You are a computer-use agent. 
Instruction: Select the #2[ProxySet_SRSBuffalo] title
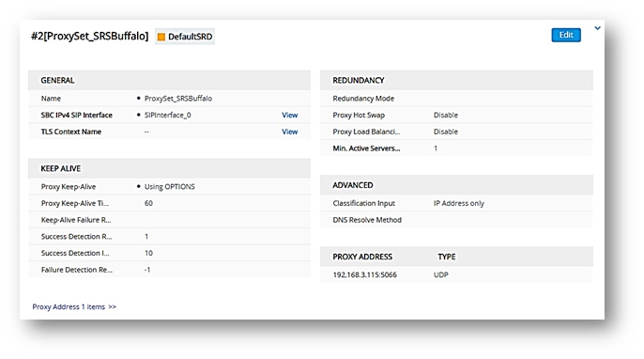pyautogui.click(x=89, y=37)
